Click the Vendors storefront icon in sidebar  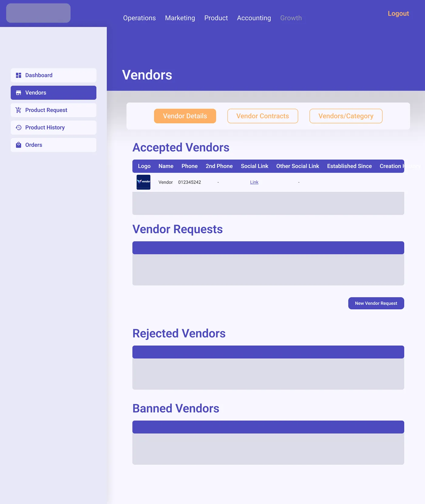[x=19, y=93]
